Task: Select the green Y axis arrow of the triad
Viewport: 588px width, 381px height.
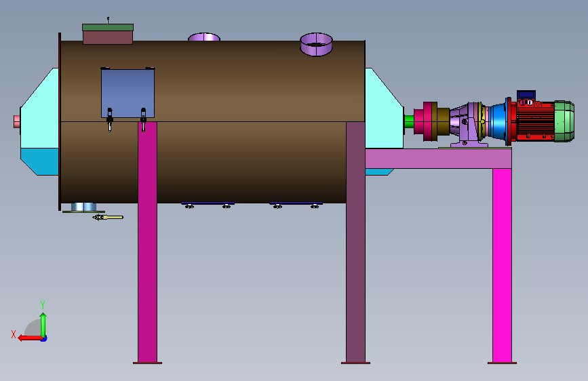Action: [x=43, y=325]
